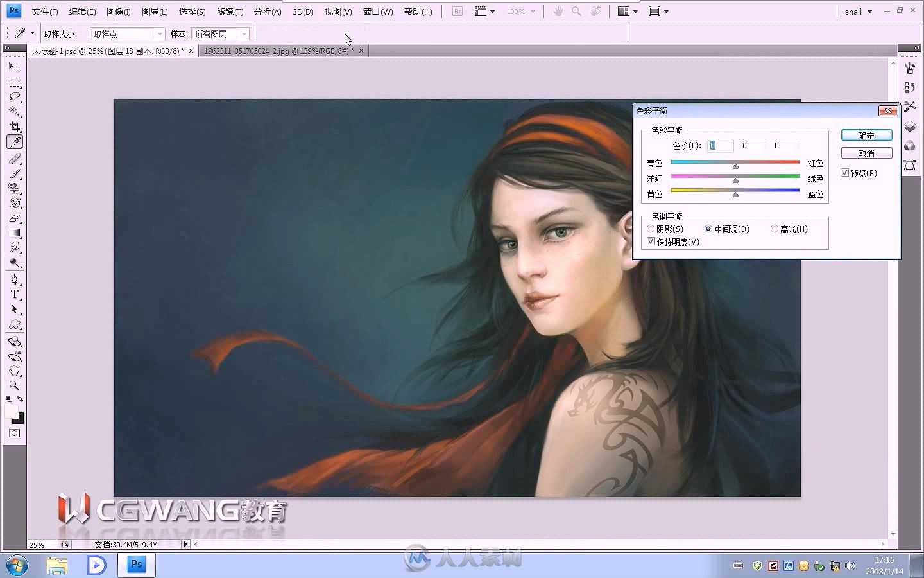The height and width of the screenshot is (578, 924).
Task: Open the status bar info arrow menu
Action: click(x=186, y=544)
